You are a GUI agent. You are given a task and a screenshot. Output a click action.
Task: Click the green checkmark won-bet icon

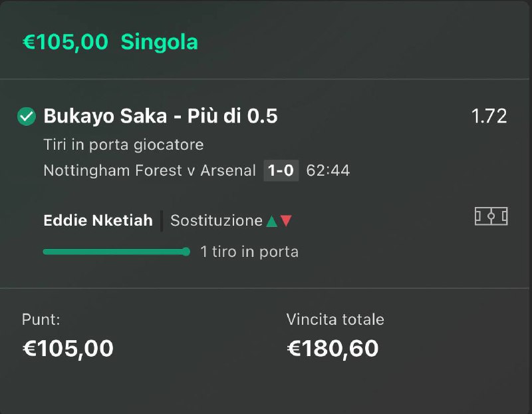[x=27, y=116]
